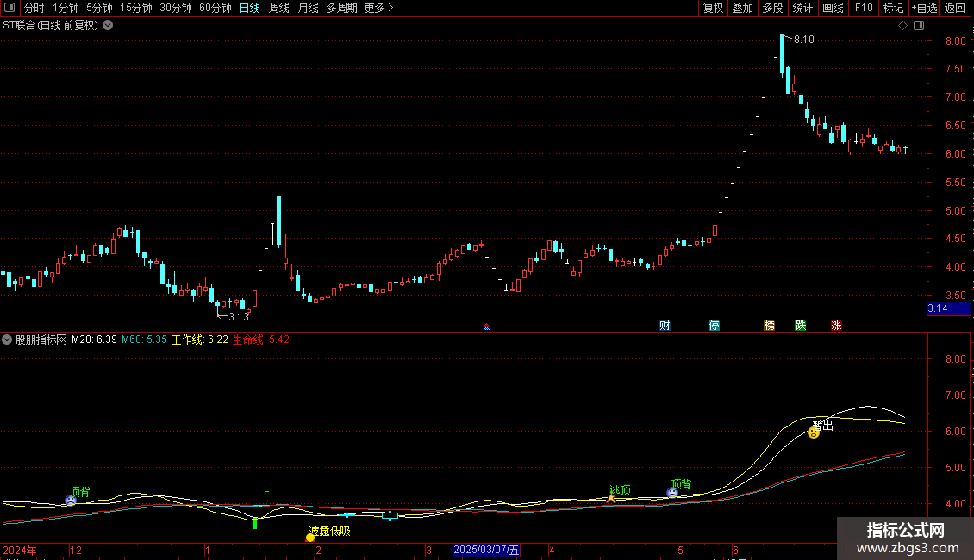This screenshot has height=560, width=974.
Task: Click the M20: 6.39 value
Action: (x=94, y=339)
